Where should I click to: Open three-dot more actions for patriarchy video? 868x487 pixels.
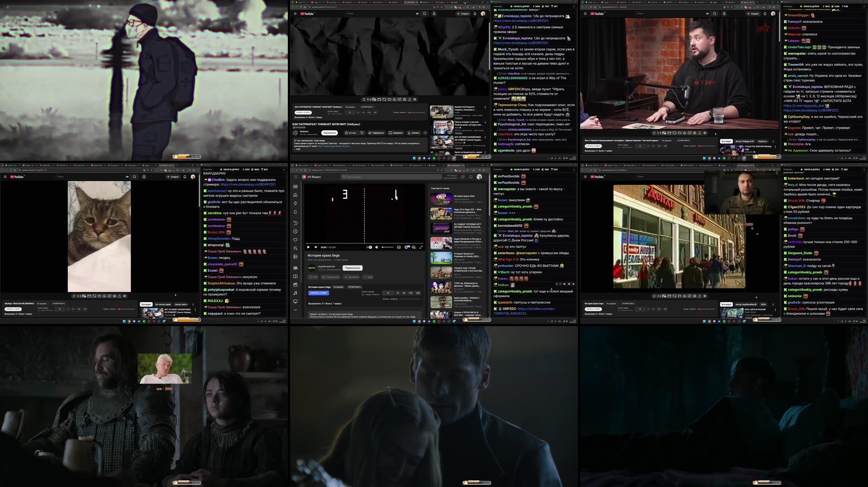click(x=425, y=133)
